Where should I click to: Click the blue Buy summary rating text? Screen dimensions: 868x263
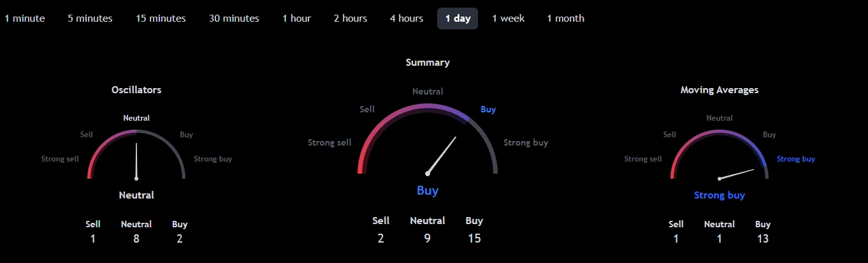point(428,190)
